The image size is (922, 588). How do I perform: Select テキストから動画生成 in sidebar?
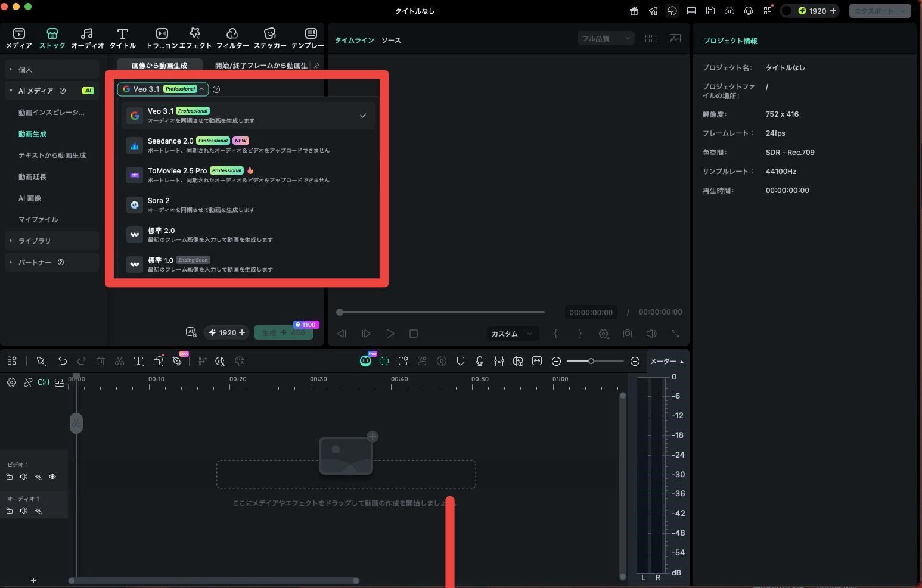coord(52,155)
